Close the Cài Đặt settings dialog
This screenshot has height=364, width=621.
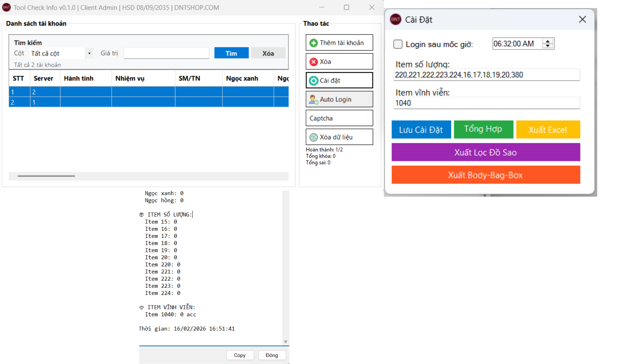point(582,20)
